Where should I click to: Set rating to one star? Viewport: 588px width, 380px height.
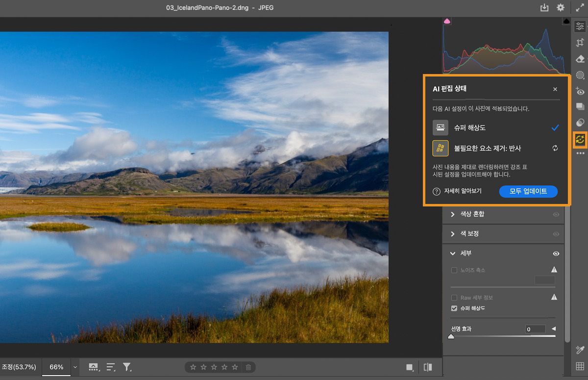tap(193, 367)
